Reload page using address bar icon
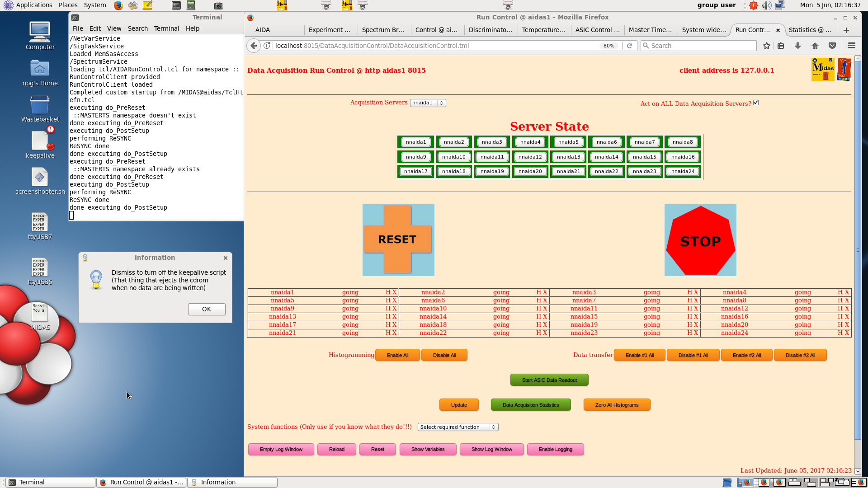The width and height of the screenshot is (868, 488). pos(629,46)
